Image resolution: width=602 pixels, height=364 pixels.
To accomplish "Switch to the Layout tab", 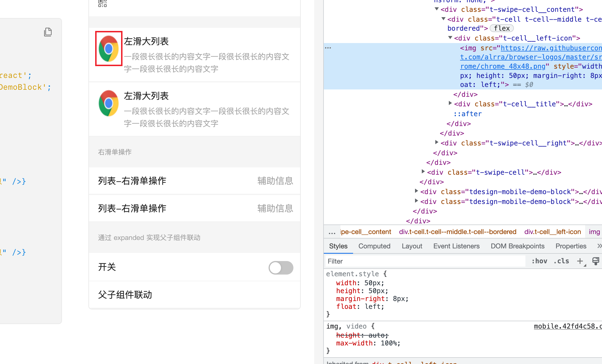I will pyautogui.click(x=412, y=246).
